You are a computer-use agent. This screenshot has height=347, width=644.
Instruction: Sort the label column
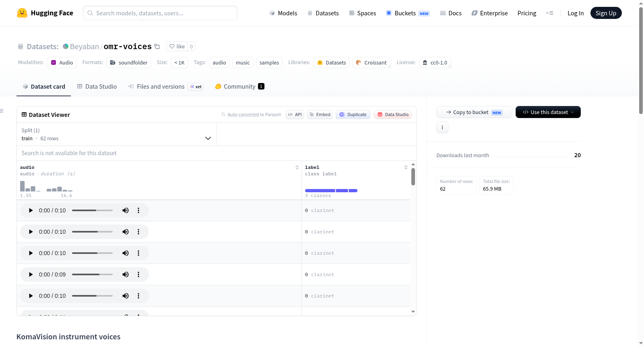pyautogui.click(x=406, y=167)
